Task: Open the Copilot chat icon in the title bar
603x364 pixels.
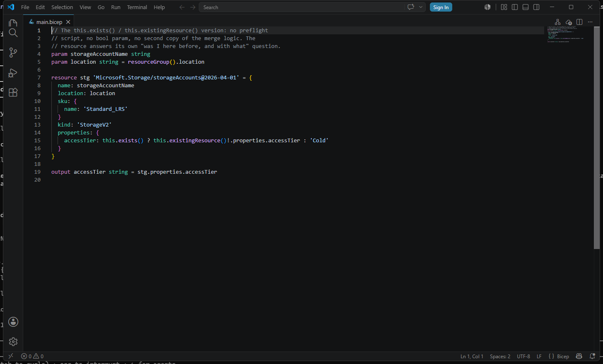Action: (x=411, y=7)
